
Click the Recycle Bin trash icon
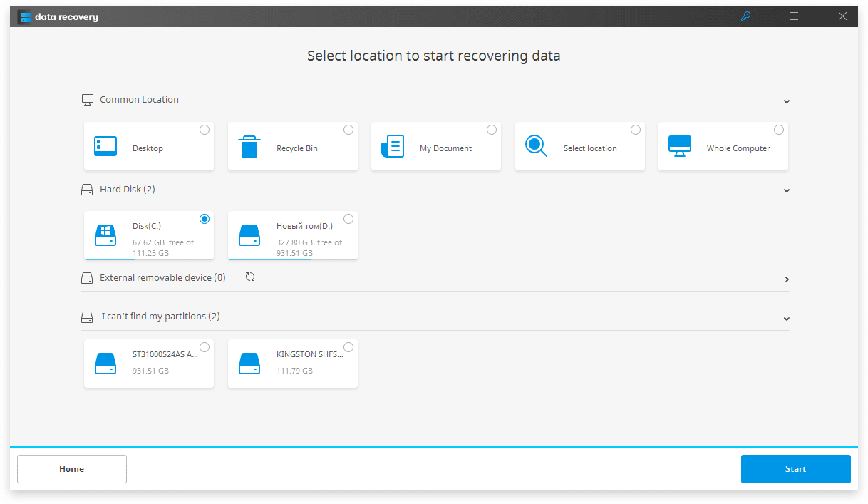(249, 146)
